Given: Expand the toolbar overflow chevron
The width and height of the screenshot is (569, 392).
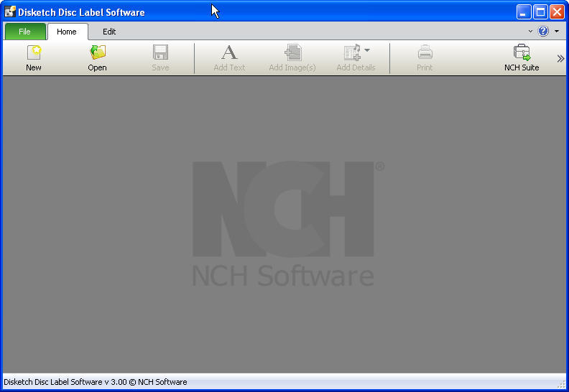Looking at the screenshot, I should click(560, 59).
